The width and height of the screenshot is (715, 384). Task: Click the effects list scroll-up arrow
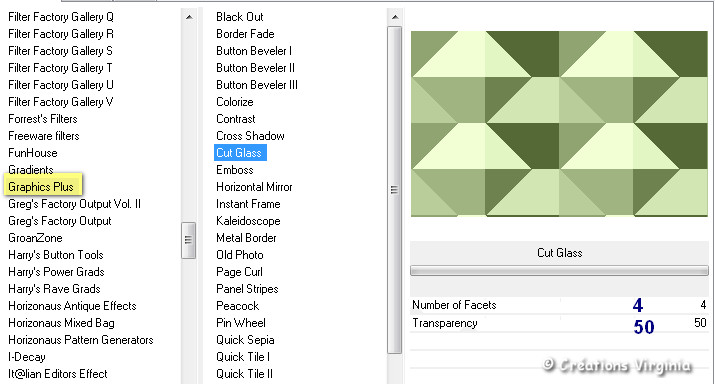(x=395, y=17)
